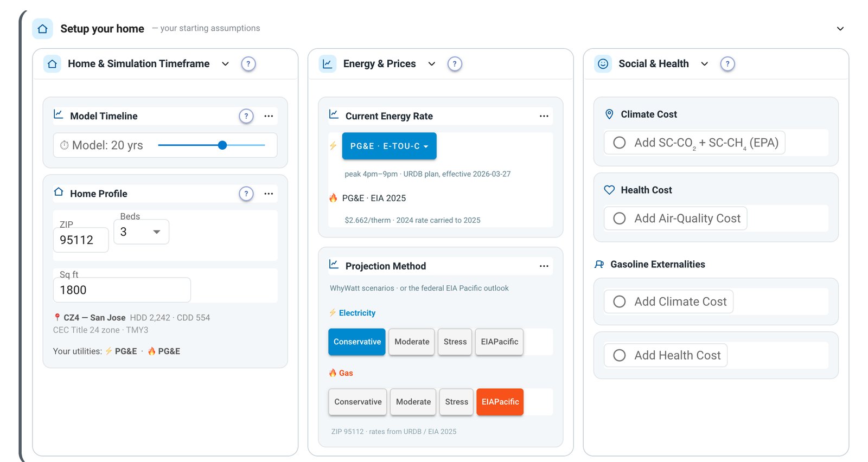Click the 'PG&E · EIA 2025' gas rate text
Viewport: 868px width, 462px height.
point(374,198)
